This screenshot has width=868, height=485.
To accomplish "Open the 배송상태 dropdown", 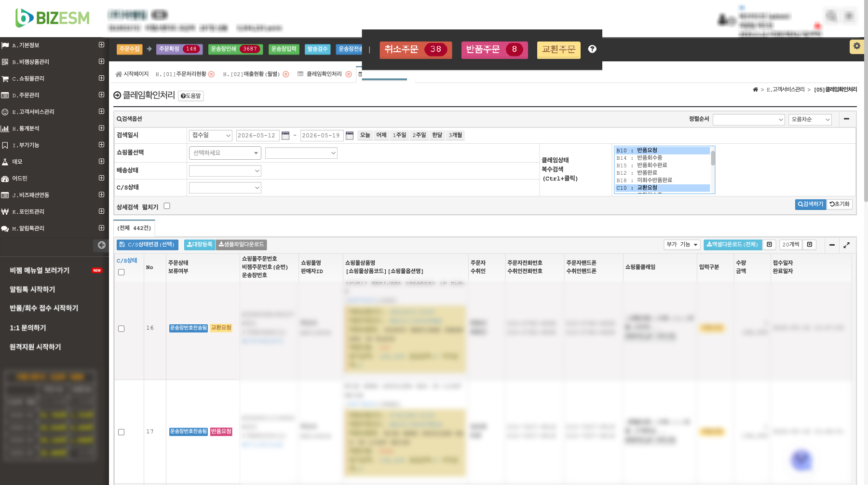I will [x=225, y=171].
